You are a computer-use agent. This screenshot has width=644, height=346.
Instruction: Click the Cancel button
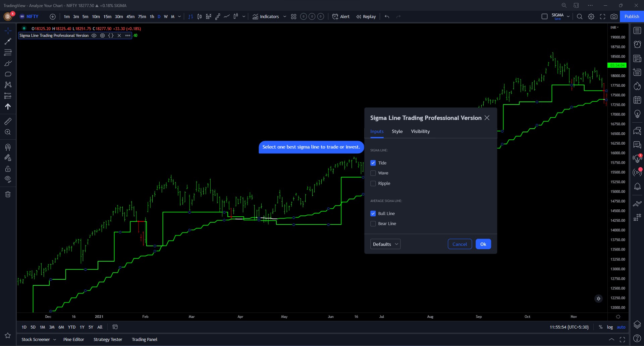tap(460, 244)
